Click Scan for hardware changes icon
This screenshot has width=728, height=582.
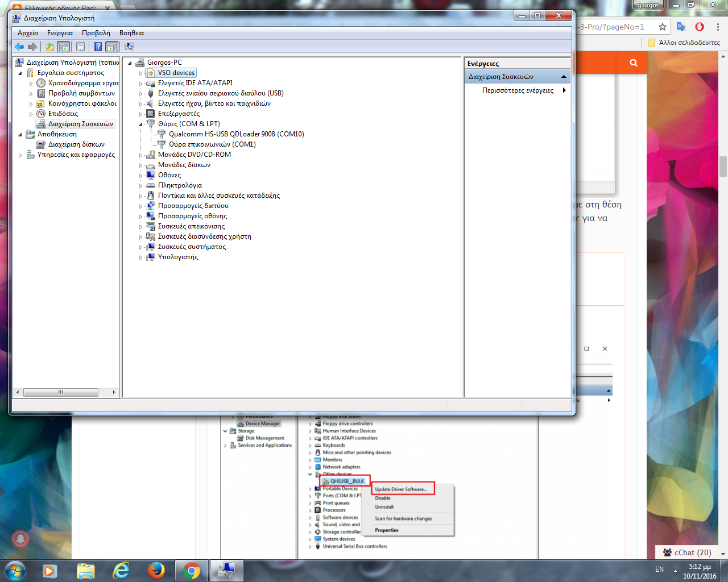(x=129, y=47)
